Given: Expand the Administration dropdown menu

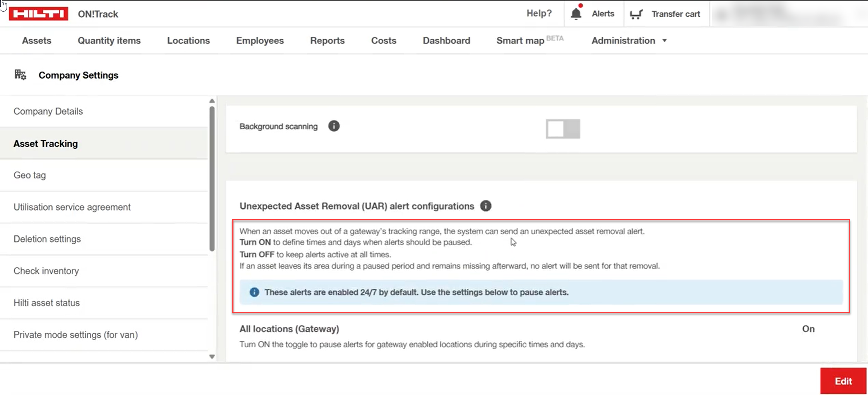Looking at the screenshot, I should (629, 41).
